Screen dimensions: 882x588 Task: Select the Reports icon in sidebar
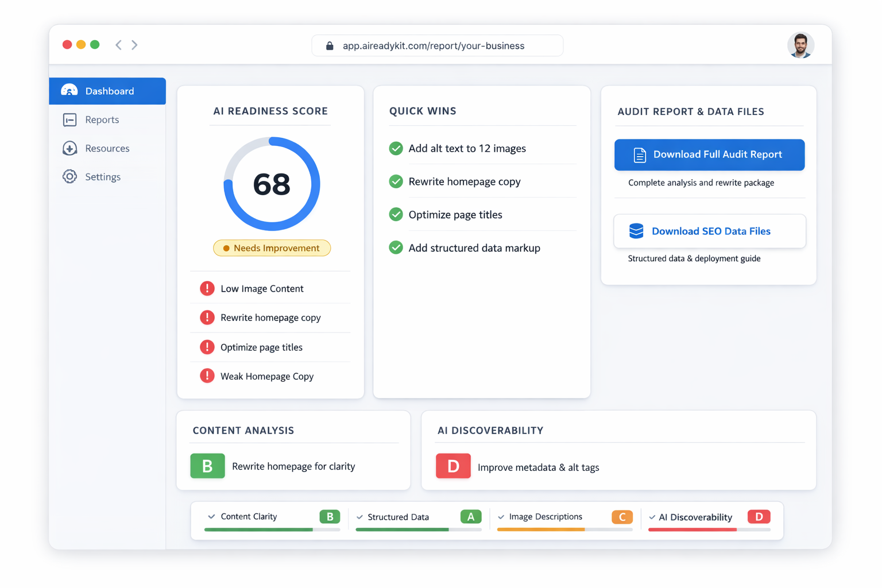click(69, 119)
